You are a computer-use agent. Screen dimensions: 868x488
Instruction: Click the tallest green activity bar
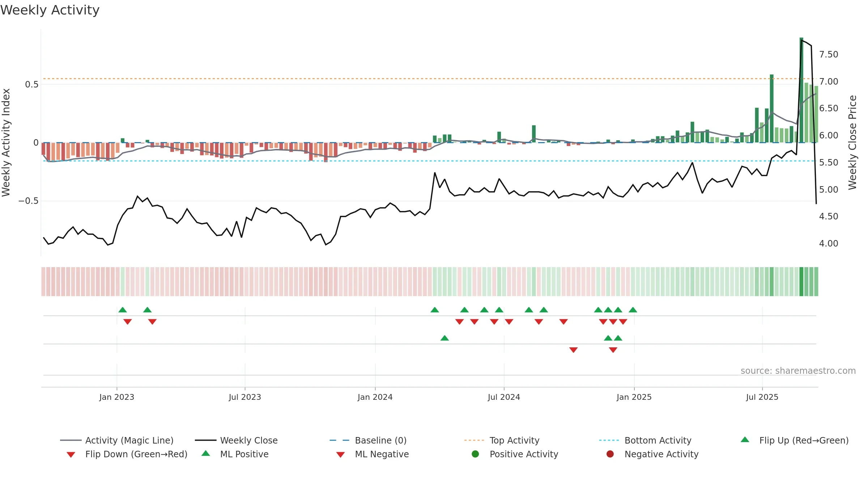(801, 90)
